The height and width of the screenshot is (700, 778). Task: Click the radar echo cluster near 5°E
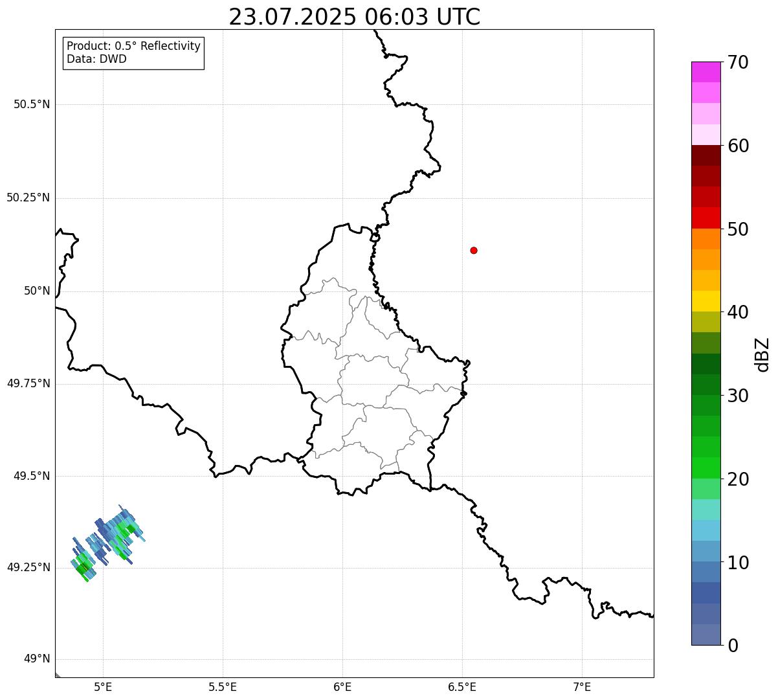[107, 543]
